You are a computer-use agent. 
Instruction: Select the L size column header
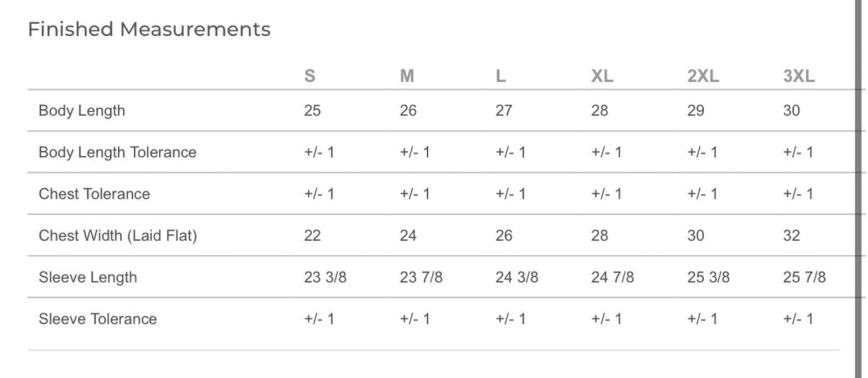click(500, 77)
